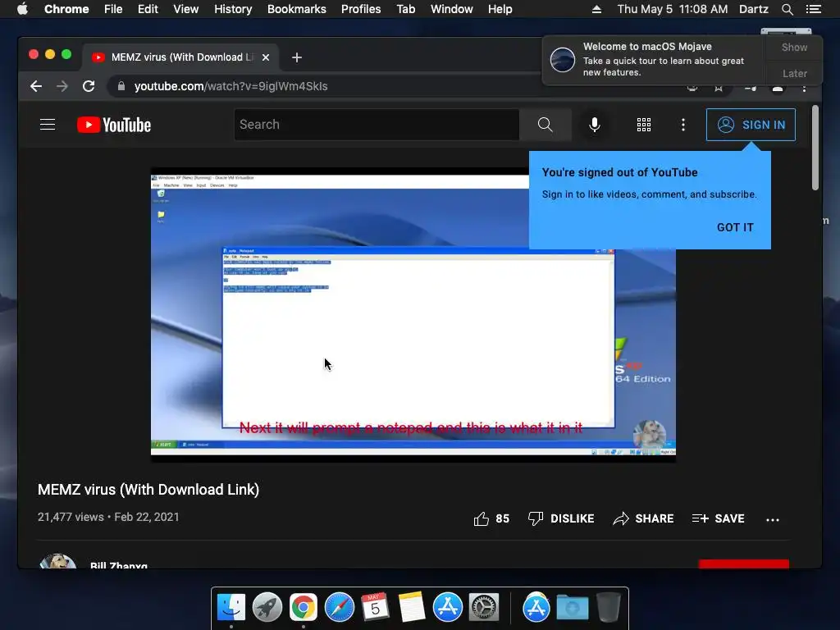Click the SIGN IN button
This screenshot has width=840, height=630.
[751, 125]
